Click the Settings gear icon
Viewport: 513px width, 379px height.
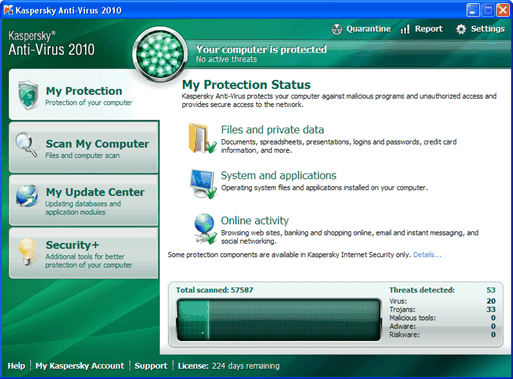pos(461,29)
